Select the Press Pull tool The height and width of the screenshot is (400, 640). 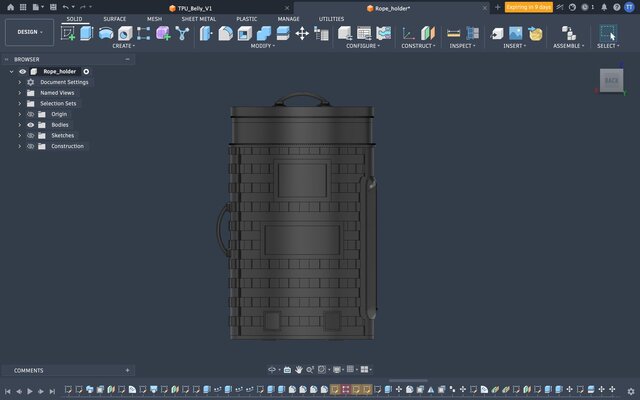(206, 33)
